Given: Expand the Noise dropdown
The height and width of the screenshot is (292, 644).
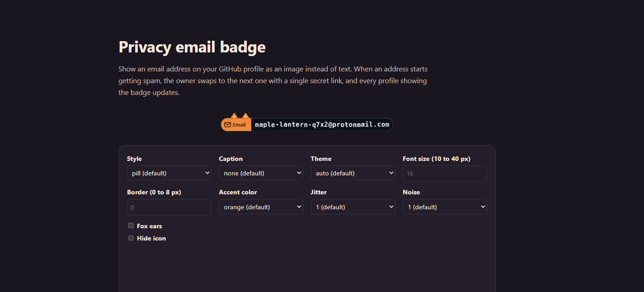Looking at the screenshot, I should pyautogui.click(x=445, y=207).
